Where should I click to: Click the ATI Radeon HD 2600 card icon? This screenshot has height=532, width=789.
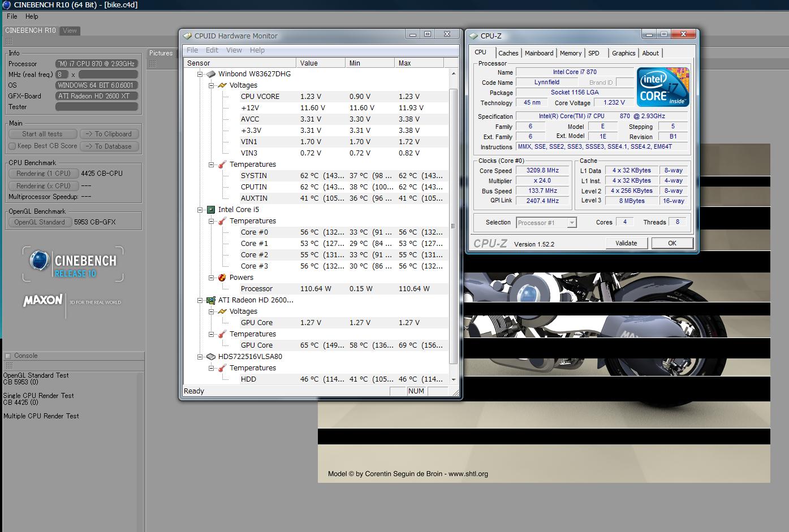click(211, 300)
